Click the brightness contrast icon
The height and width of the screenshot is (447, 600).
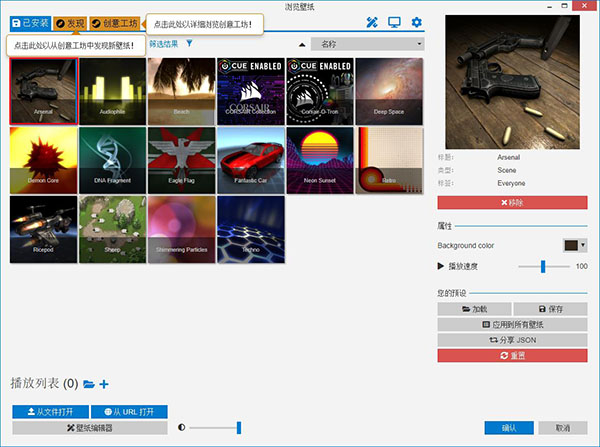(x=182, y=428)
